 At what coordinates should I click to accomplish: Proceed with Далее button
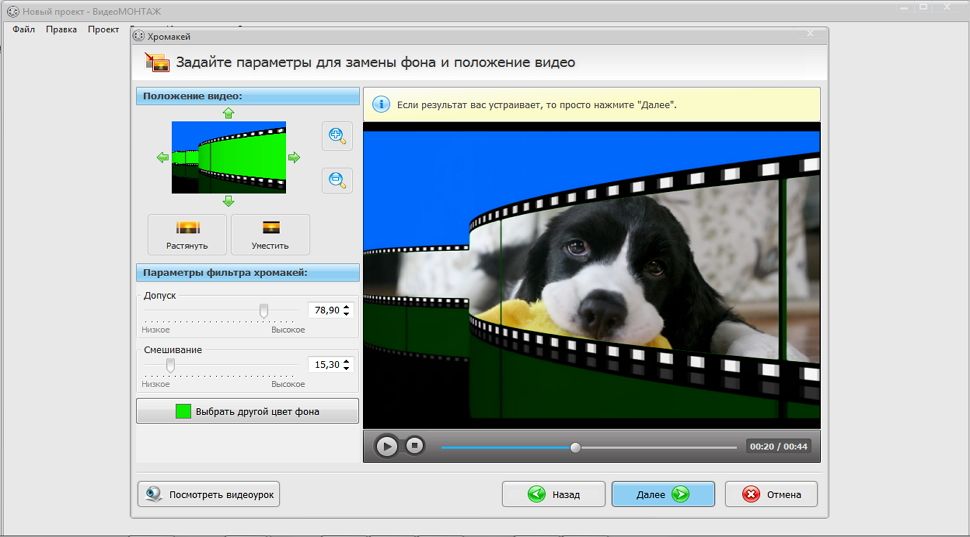pos(663,494)
